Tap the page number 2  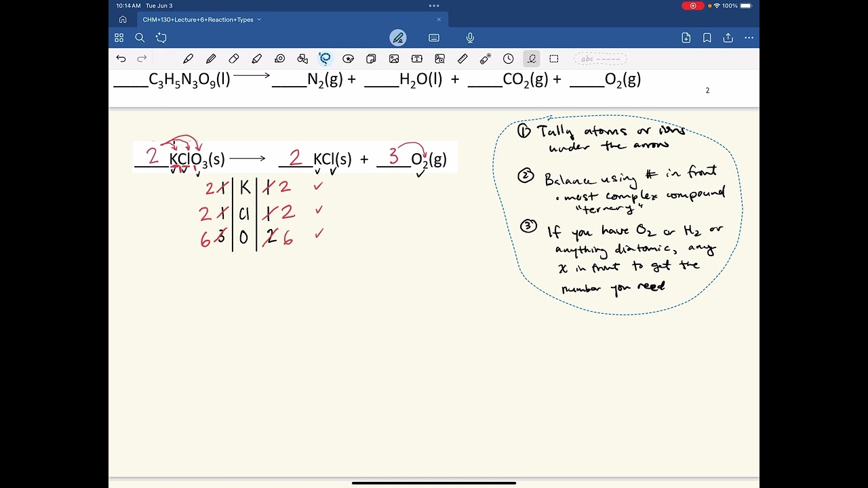point(707,90)
